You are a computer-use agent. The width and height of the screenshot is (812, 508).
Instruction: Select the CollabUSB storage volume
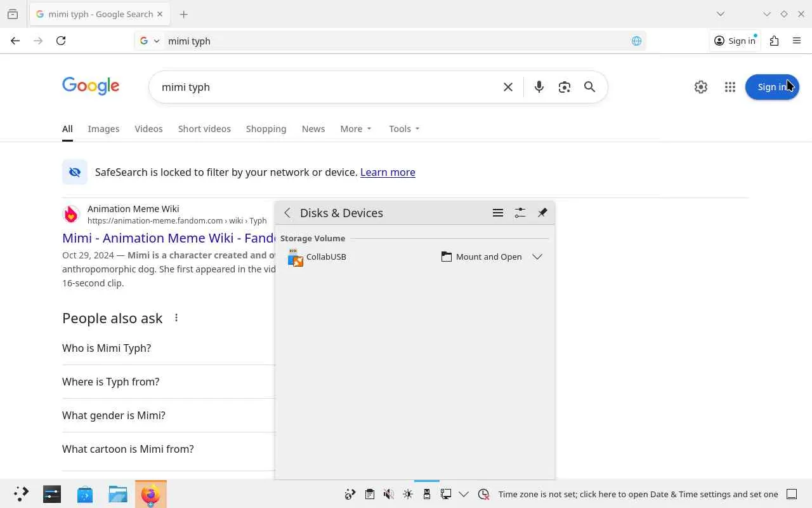click(415, 257)
